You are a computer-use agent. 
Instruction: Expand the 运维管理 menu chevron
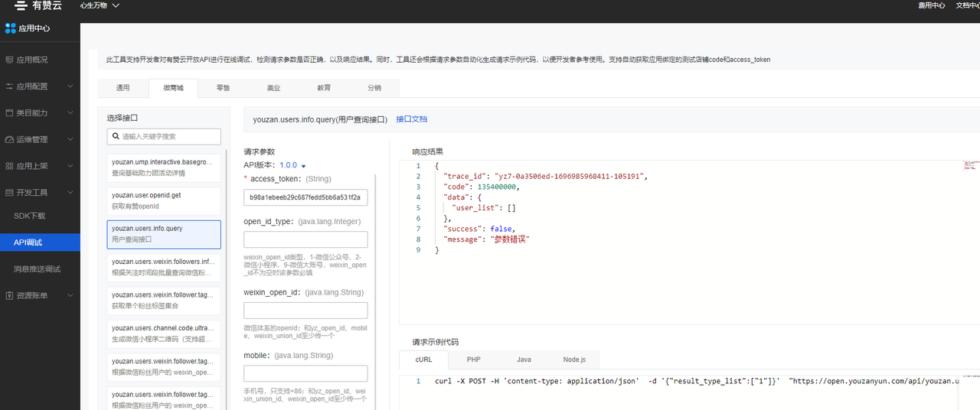(x=70, y=139)
